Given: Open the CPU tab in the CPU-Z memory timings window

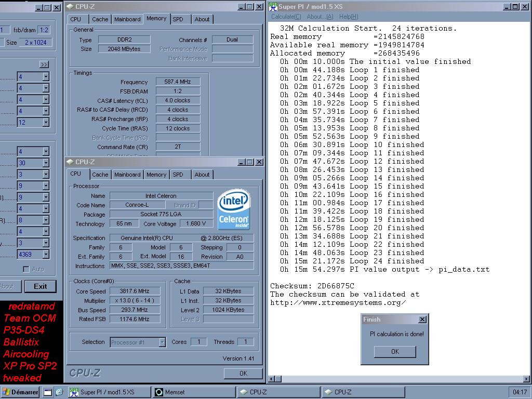Looking at the screenshot, I should coord(76,19).
